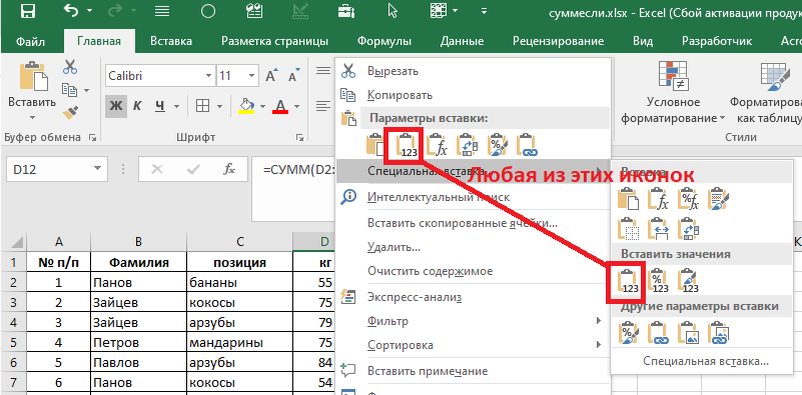Click the colored grid icon in title bar

(x=437, y=11)
